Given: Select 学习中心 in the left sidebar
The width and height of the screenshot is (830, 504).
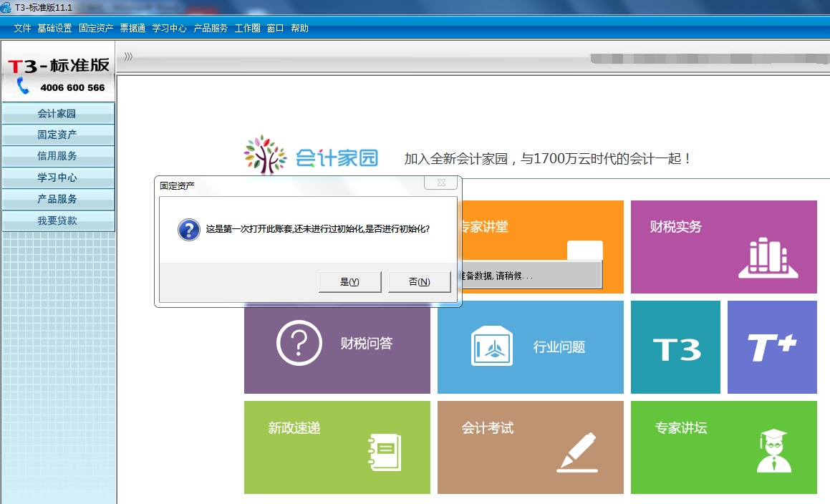Looking at the screenshot, I should coord(58,178).
